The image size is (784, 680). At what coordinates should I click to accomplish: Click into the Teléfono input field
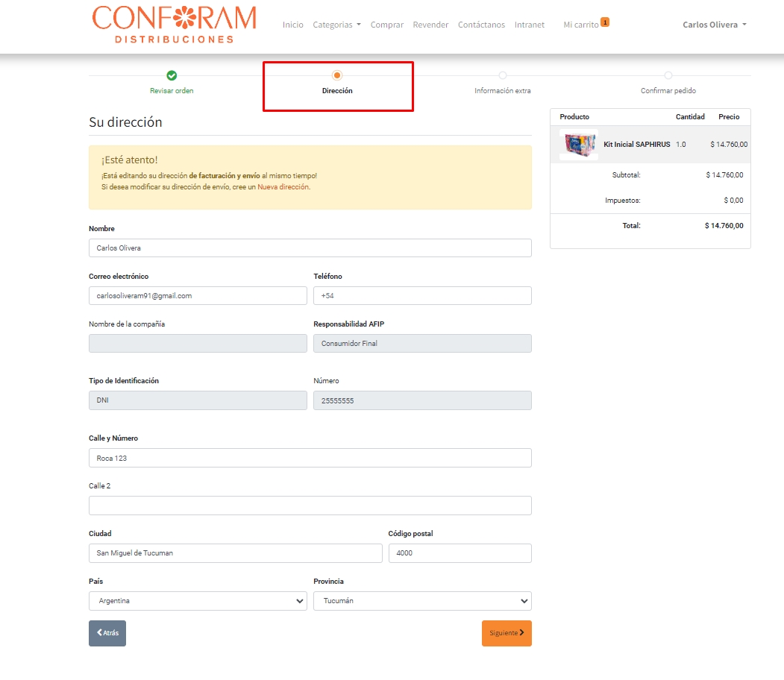coord(422,296)
